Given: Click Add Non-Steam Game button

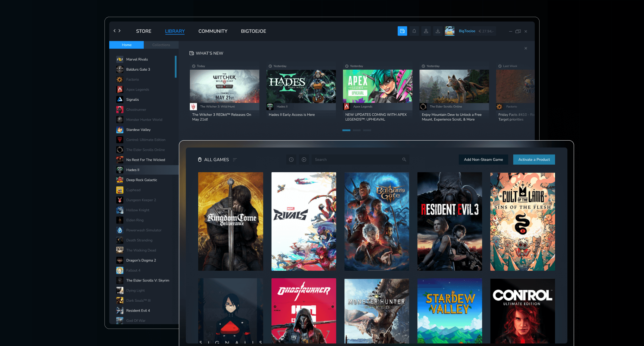Looking at the screenshot, I should pos(483,160).
